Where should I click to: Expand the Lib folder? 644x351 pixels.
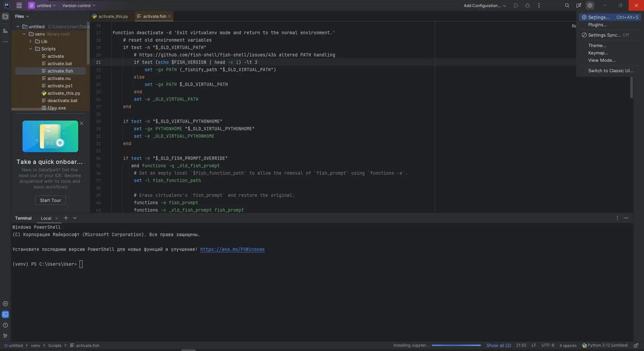pyautogui.click(x=31, y=41)
